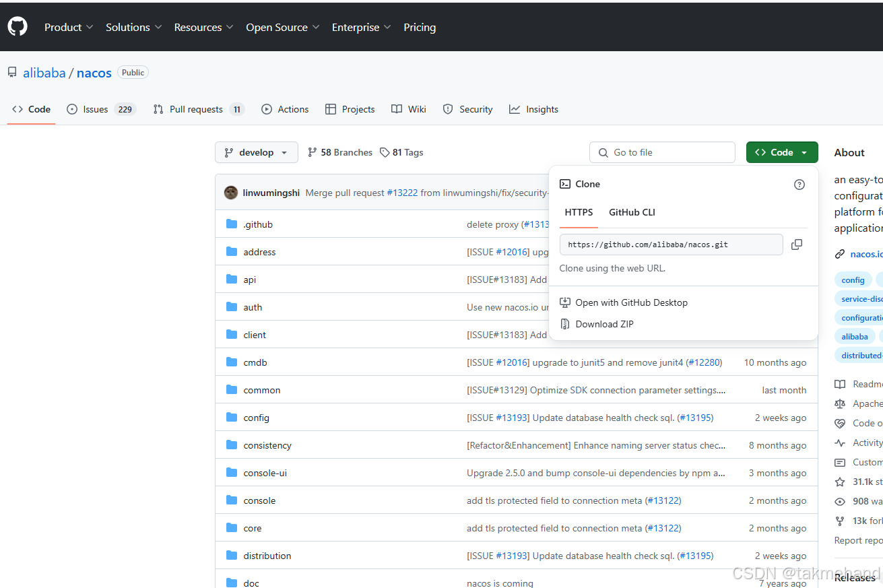Screen dimensions: 883x588
Task: Open the develop branch selector dropdown
Action: [256, 152]
